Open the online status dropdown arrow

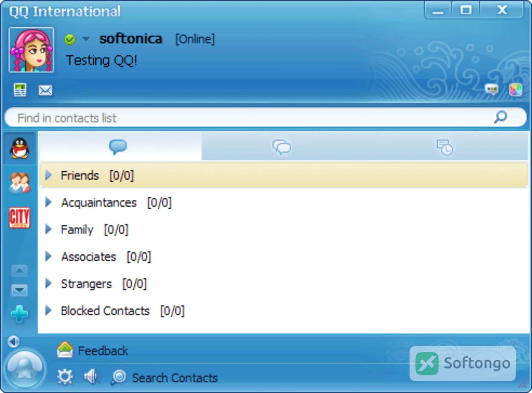tap(86, 39)
